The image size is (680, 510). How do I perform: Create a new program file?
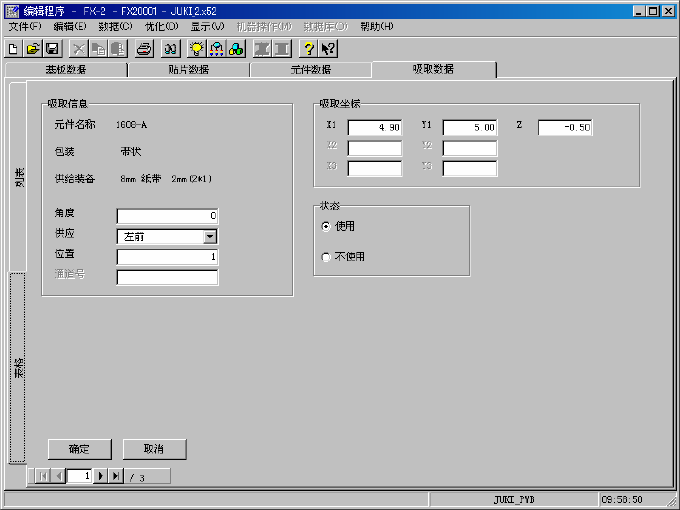tap(13, 49)
